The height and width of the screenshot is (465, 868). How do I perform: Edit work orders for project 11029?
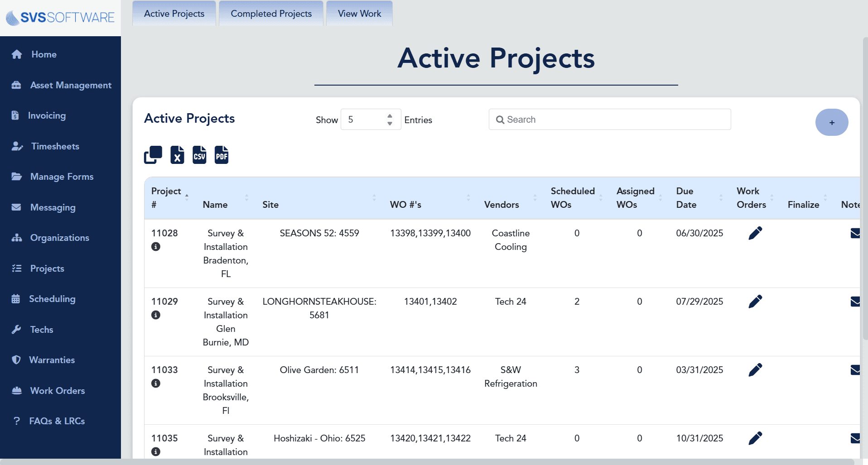[755, 302]
